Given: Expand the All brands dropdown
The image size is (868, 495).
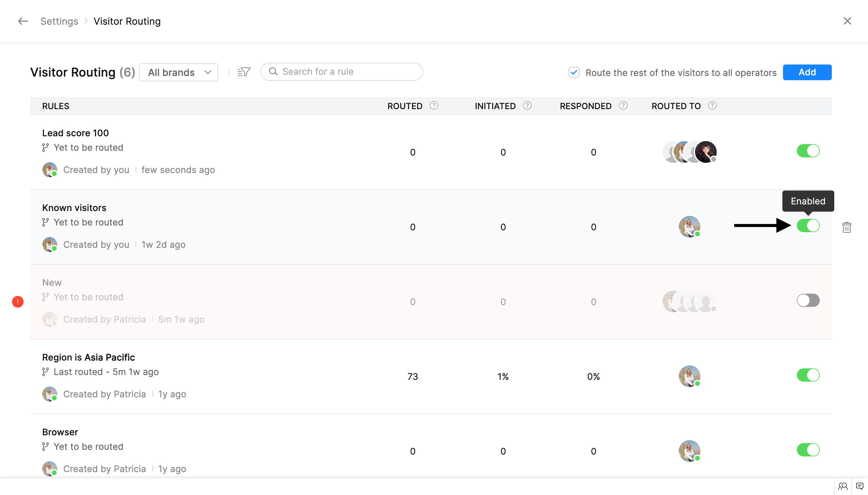Looking at the screenshot, I should point(179,72).
